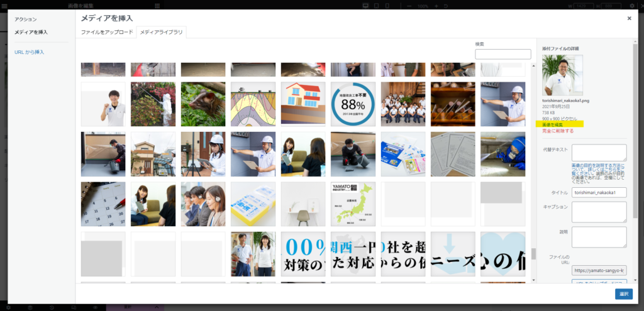This screenshot has width=644, height=311.
Task: Select the call center headset staff thumbnail
Action: tap(203, 204)
